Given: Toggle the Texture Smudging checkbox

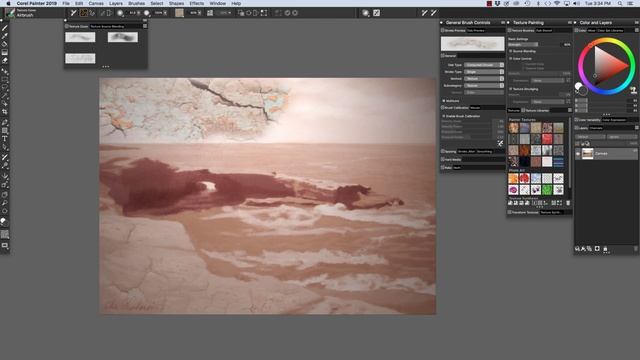Looking at the screenshot, I should coord(511,89).
